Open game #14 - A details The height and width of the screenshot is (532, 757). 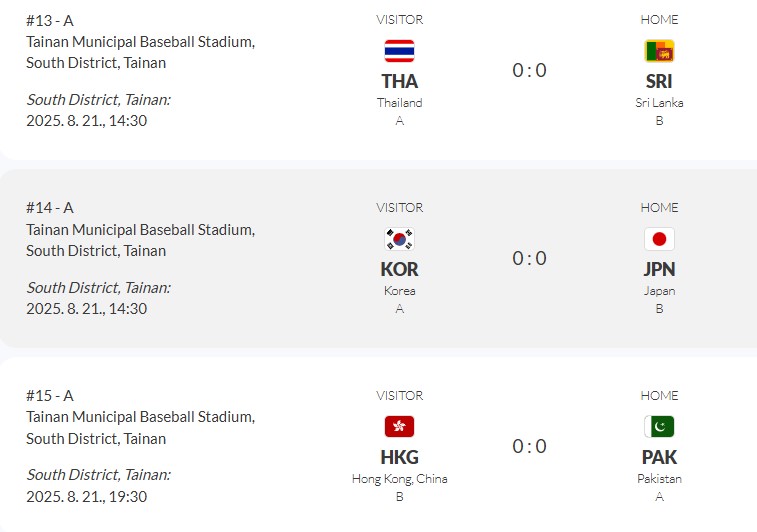click(x=50, y=208)
